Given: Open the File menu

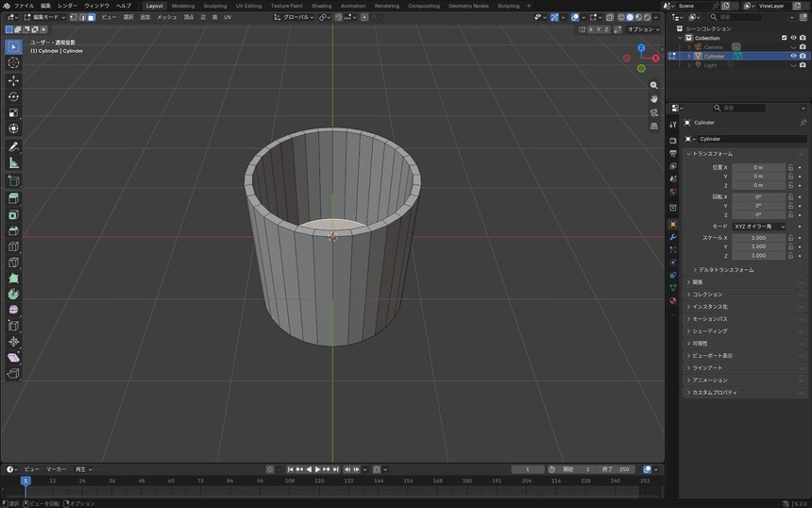Looking at the screenshot, I should coord(24,6).
